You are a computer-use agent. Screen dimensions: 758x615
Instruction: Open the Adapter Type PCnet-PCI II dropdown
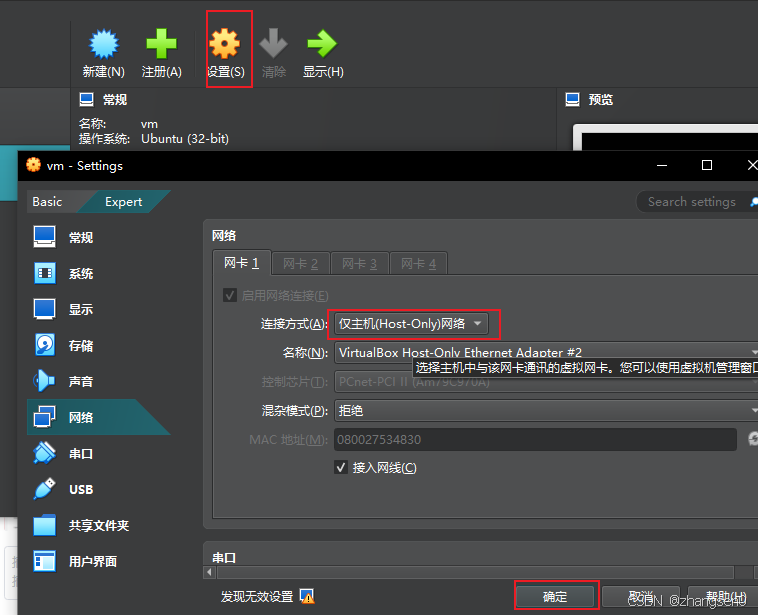point(546,381)
